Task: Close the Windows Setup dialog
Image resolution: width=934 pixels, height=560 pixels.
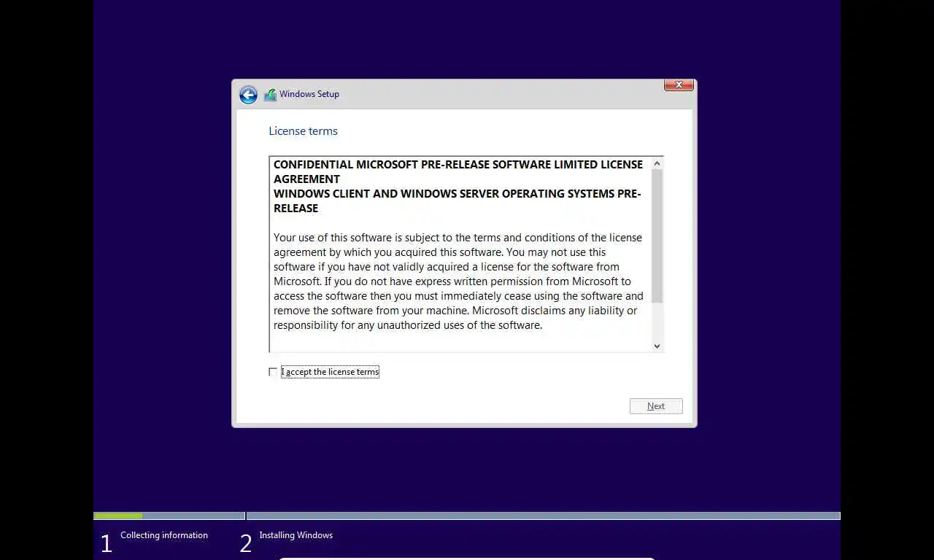Action: click(679, 85)
